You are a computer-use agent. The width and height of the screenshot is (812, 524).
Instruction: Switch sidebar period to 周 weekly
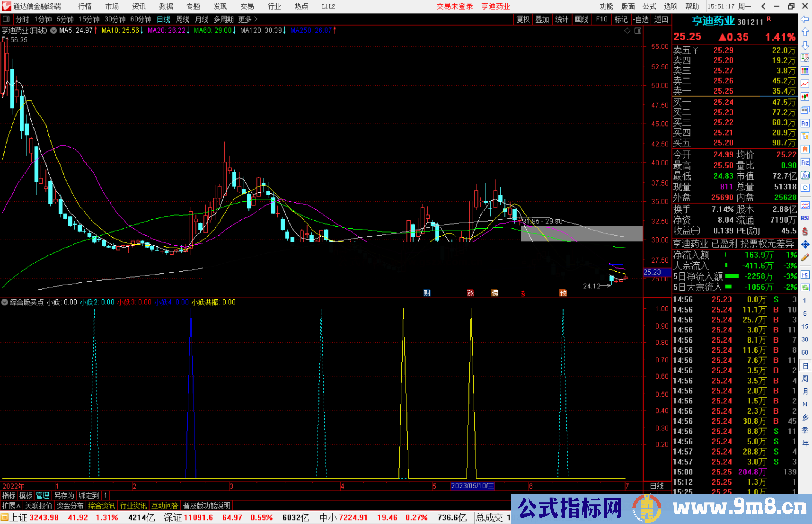click(805, 379)
